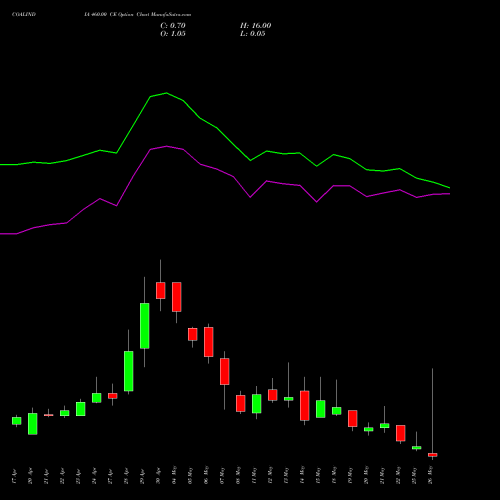The height and width of the screenshot is (500, 500).
Task: Click the '06 May' date label
Action: coord(206,475)
